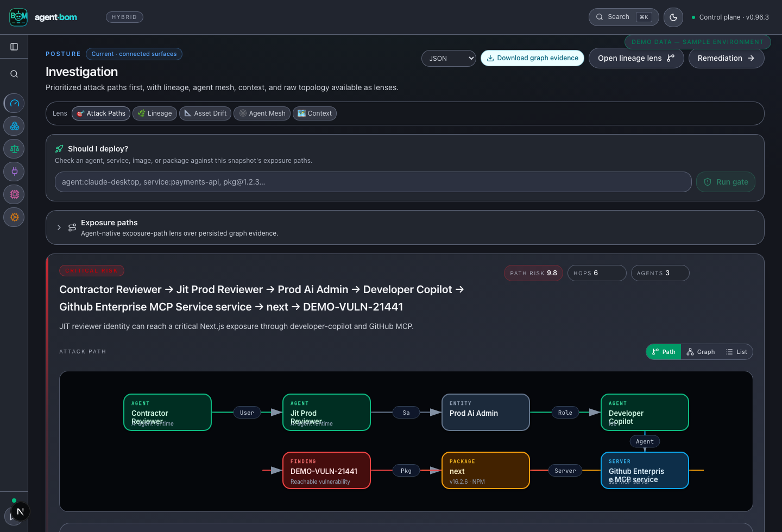Click the PATH RISK 9.8 chip
This screenshot has width=782, height=532.
coord(533,273)
